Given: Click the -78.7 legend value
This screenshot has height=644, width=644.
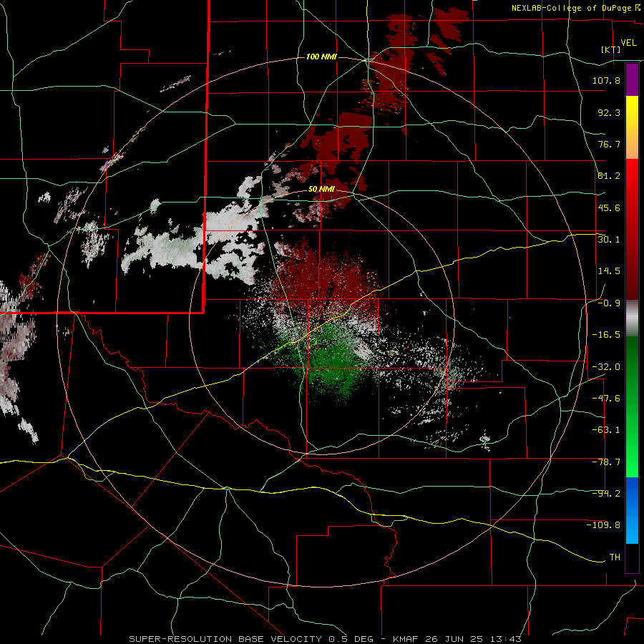Looking at the screenshot, I should [606, 462].
